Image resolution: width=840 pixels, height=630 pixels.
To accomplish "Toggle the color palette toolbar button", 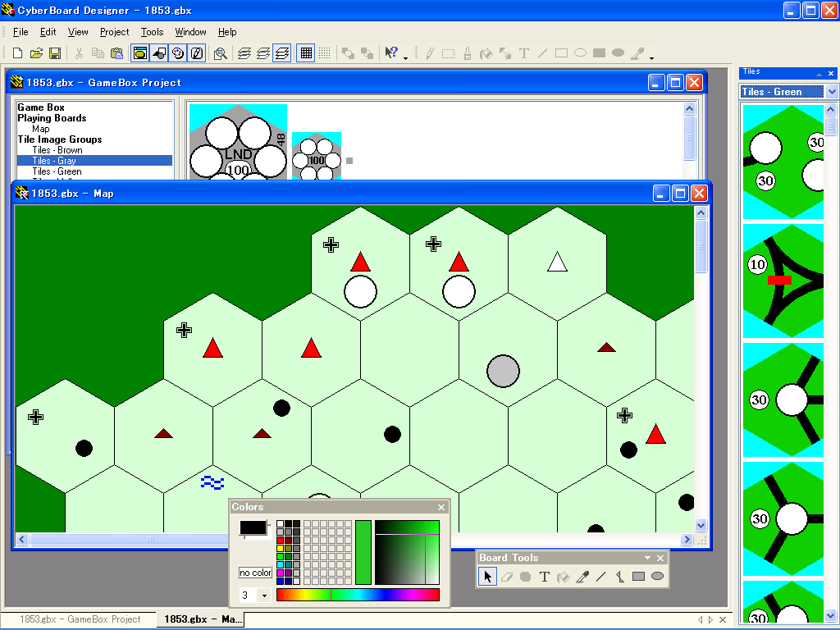I will click(x=178, y=53).
